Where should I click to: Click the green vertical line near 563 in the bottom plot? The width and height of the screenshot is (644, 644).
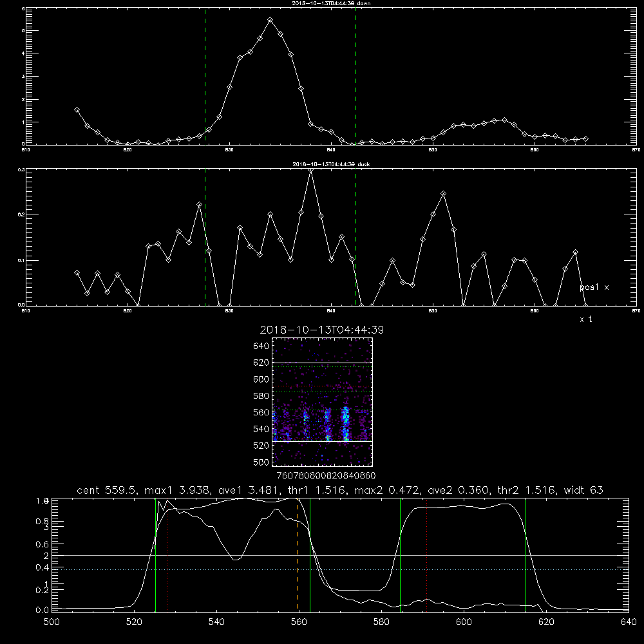tap(310, 555)
